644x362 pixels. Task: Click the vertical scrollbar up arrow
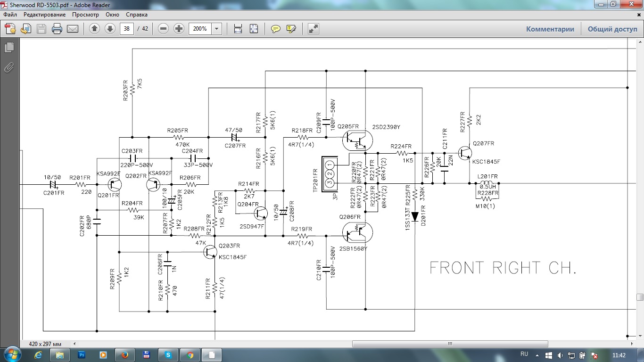(640, 43)
